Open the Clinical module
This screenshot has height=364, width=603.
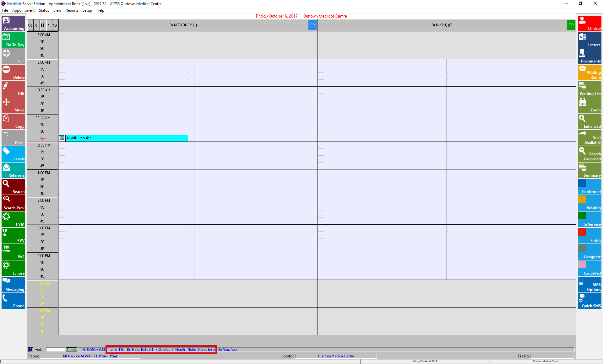[x=589, y=24]
